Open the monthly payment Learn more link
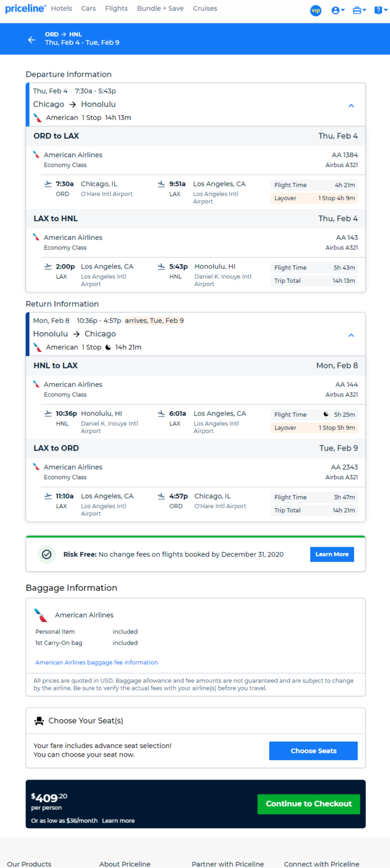Screen dimensions: 390x868 118,821
